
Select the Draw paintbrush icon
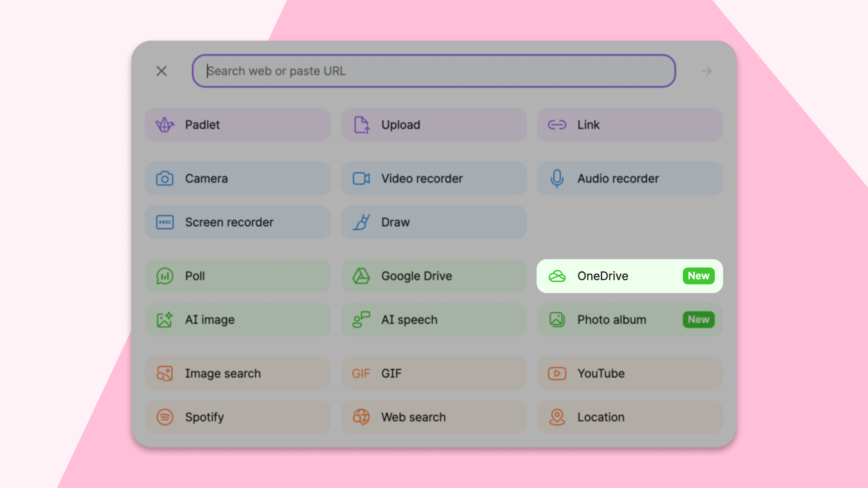361,222
